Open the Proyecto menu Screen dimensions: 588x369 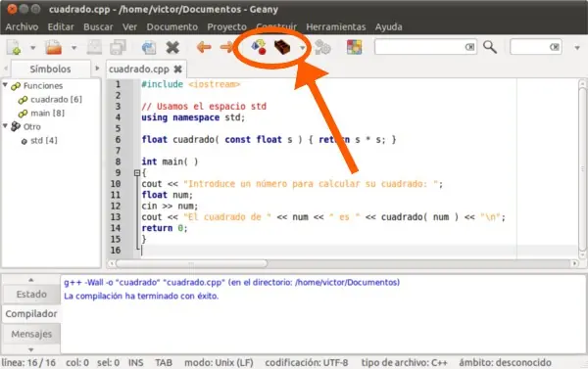point(227,27)
